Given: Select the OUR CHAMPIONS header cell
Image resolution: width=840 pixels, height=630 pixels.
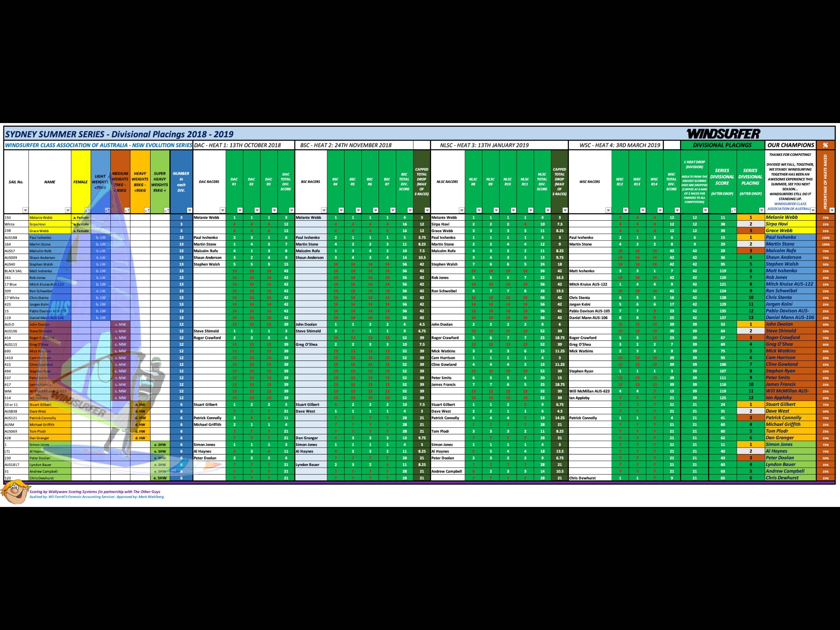Looking at the screenshot, I should pyautogui.click(x=790, y=145).
